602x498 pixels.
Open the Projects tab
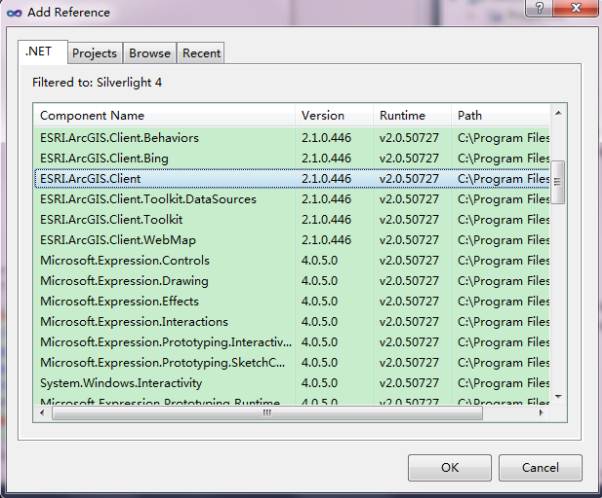[x=94, y=53]
